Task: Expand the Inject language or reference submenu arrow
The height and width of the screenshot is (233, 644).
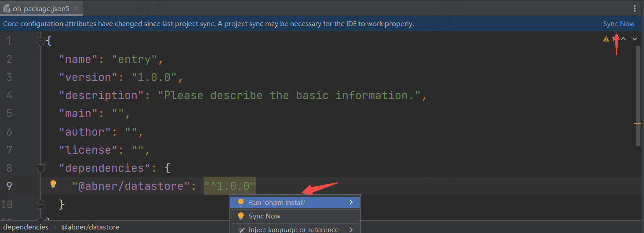Action: point(351,229)
